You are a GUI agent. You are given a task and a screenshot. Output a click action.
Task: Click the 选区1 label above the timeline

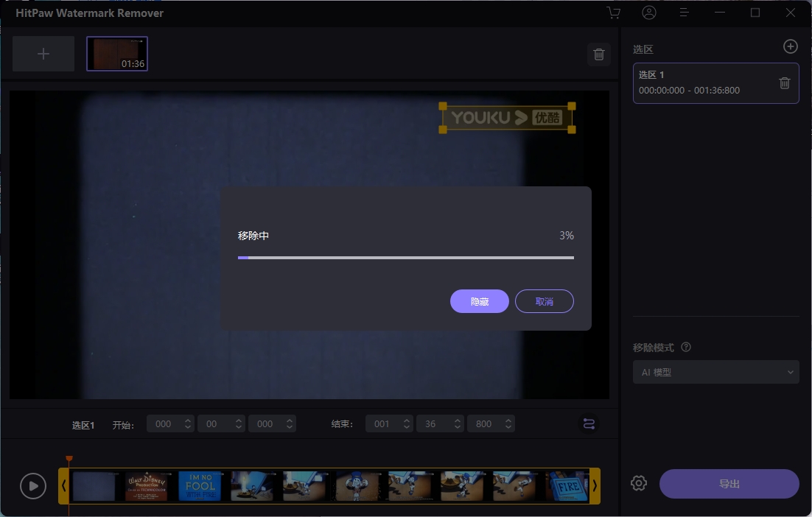[x=83, y=426]
